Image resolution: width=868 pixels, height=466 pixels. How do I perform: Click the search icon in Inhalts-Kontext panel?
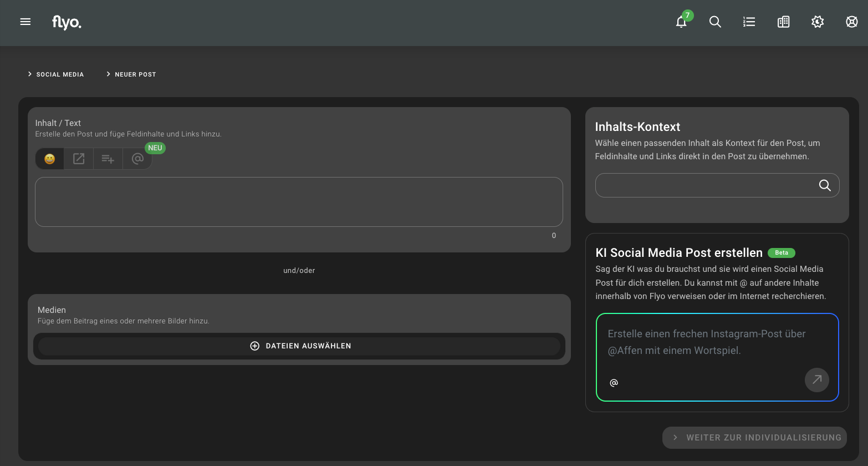(825, 185)
